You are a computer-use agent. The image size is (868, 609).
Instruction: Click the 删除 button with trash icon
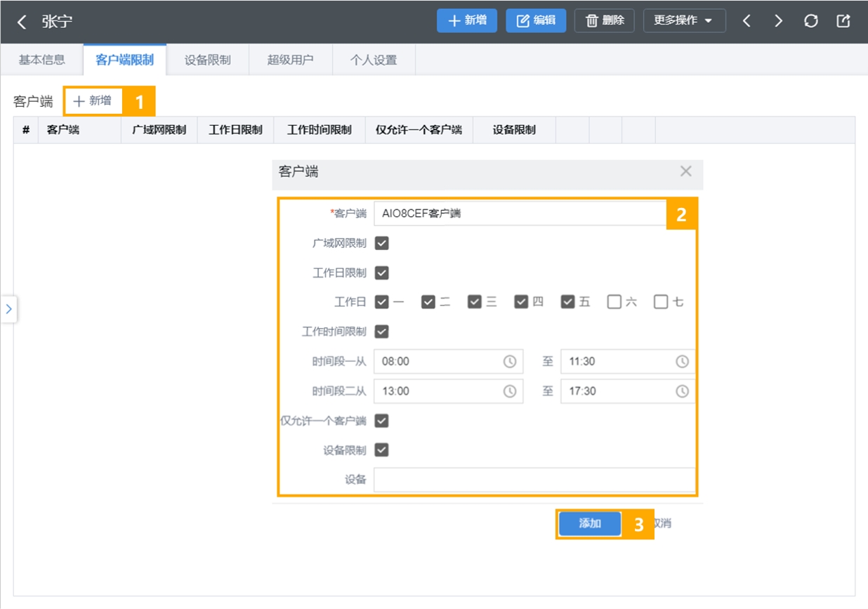click(x=605, y=20)
